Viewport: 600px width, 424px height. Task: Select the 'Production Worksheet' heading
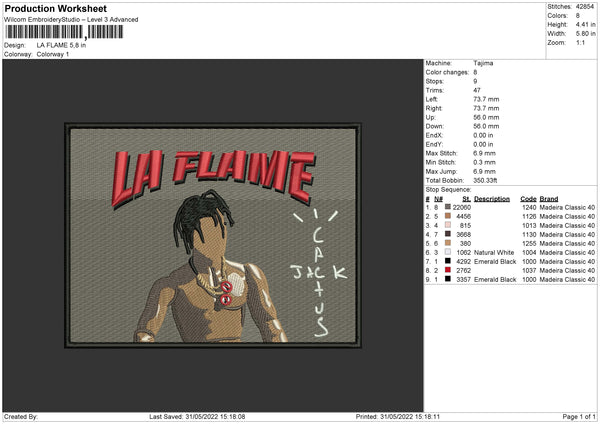[x=55, y=8]
